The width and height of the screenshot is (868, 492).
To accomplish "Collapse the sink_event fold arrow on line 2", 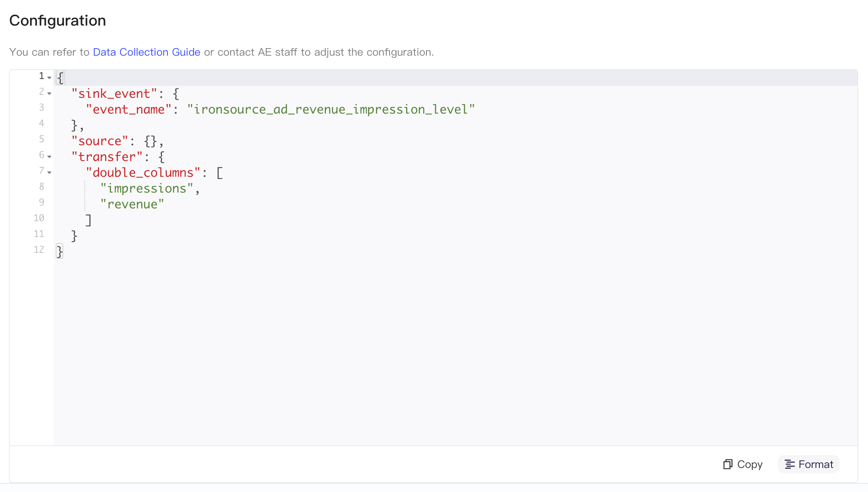I will [x=49, y=93].
